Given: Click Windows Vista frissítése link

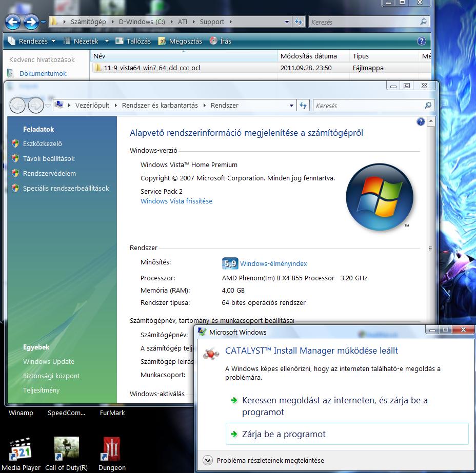Looking at the screenshot, I should (176, 201).
